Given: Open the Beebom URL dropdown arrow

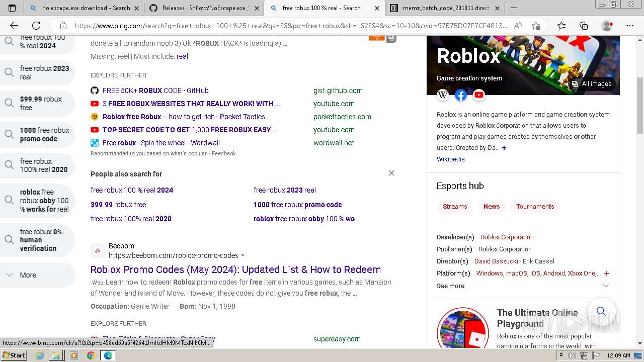Looking at the screenshot, I should tap(243, 255).
